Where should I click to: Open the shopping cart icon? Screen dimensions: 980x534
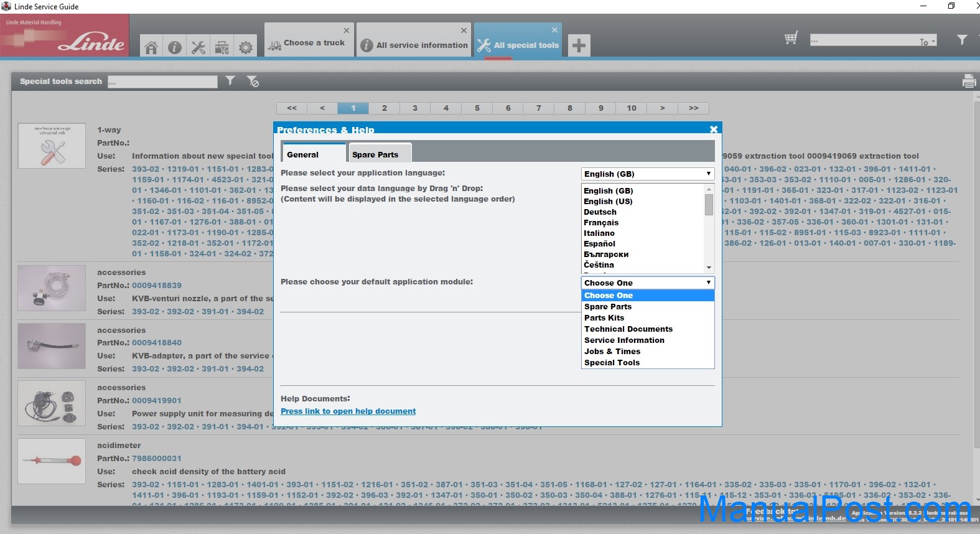tap(791, 39)
